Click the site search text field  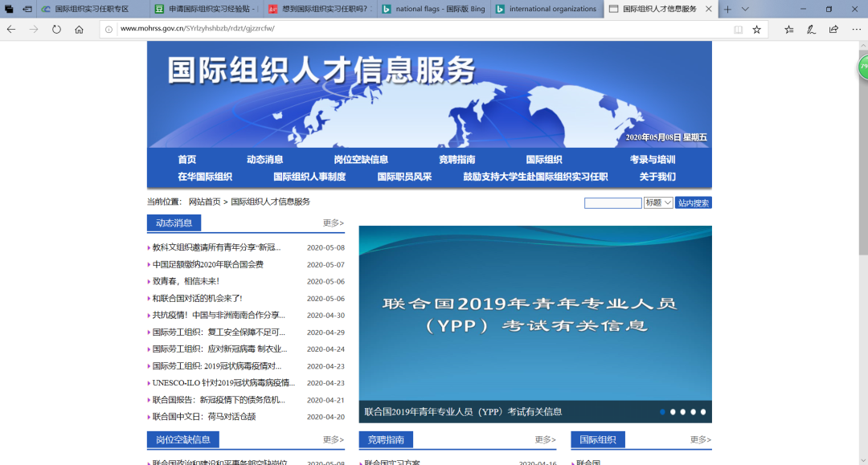[x=612, y=203]
